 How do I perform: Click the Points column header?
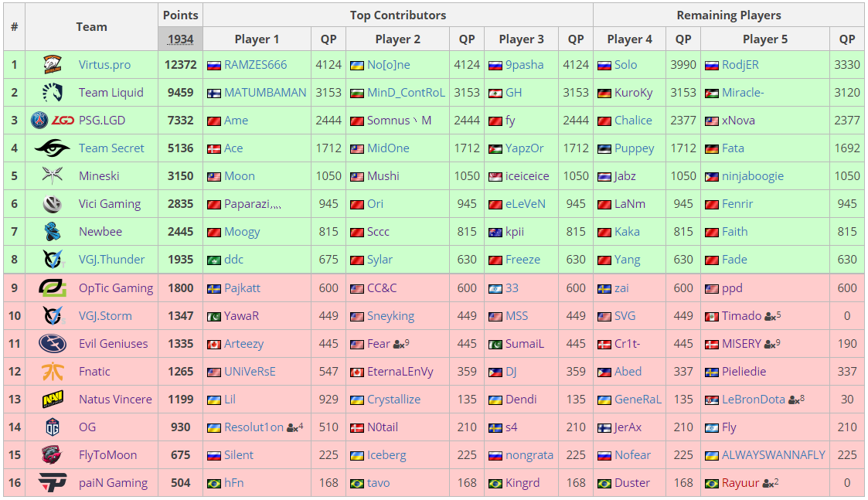click(x=180, y=15)
